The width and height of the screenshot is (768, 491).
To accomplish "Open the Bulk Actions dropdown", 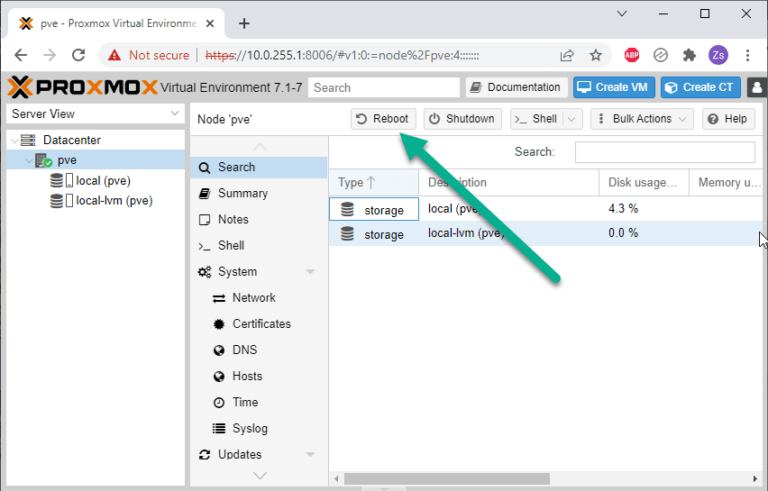I will pos(642,119).
